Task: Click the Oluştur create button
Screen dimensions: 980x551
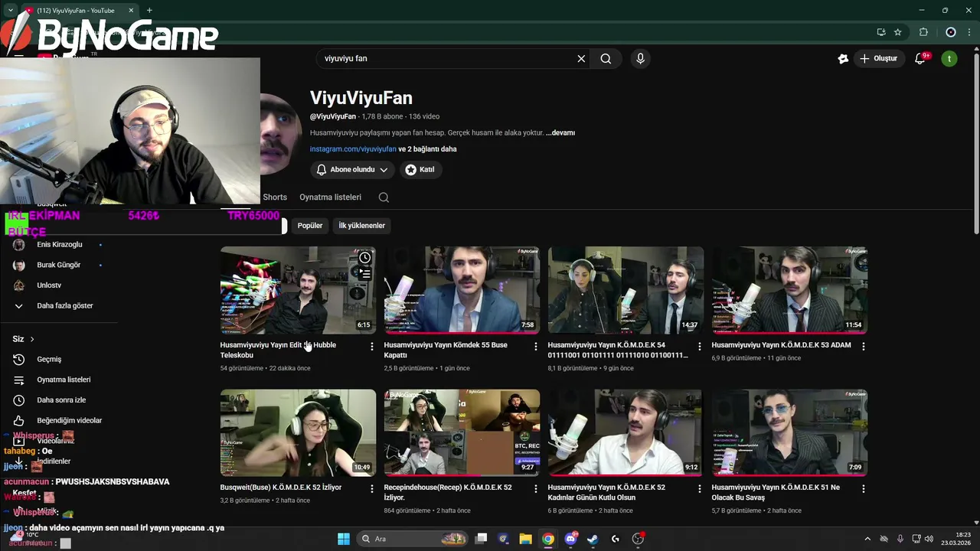Action: (879, 59)
